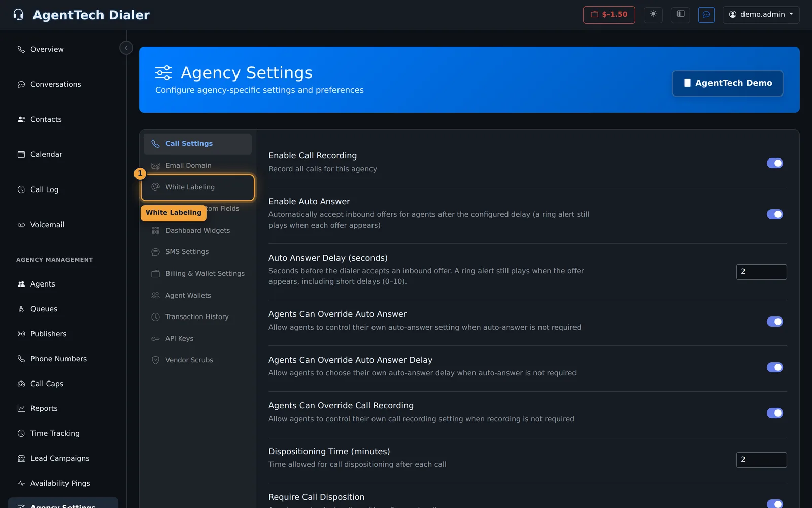This screenshot has width=812, height=508.
Task: Click the Reports chart icon
Action: click(x=21, y=408)
